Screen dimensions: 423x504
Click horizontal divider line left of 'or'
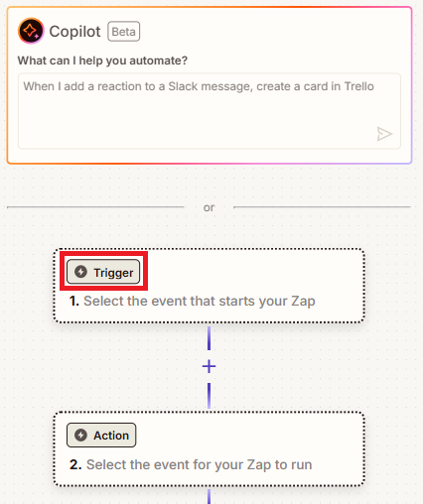tap(95, 207)
